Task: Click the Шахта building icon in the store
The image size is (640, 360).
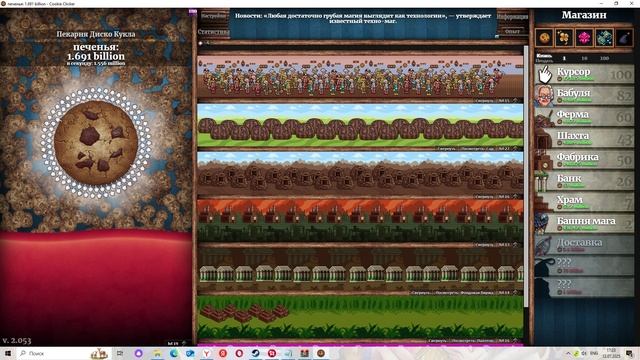Action: click(x=544, y=139)
